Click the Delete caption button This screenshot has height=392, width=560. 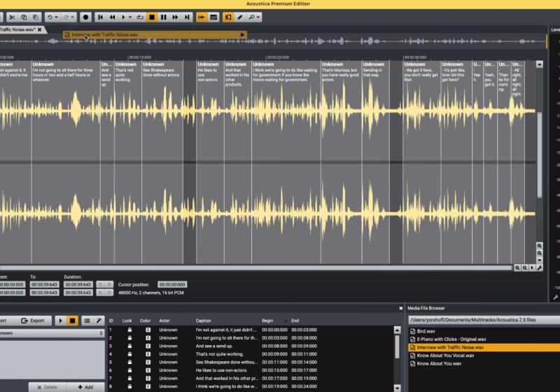[47, 387]
